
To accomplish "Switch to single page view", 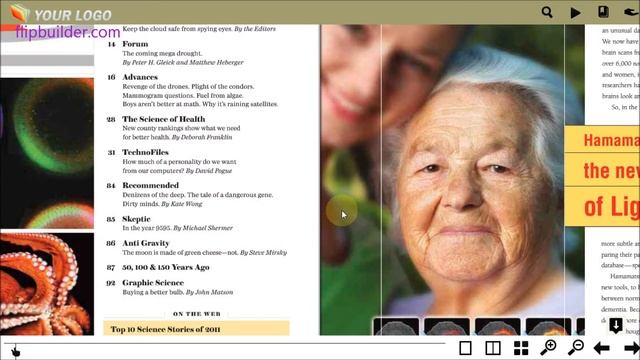I will coord(465,348).
